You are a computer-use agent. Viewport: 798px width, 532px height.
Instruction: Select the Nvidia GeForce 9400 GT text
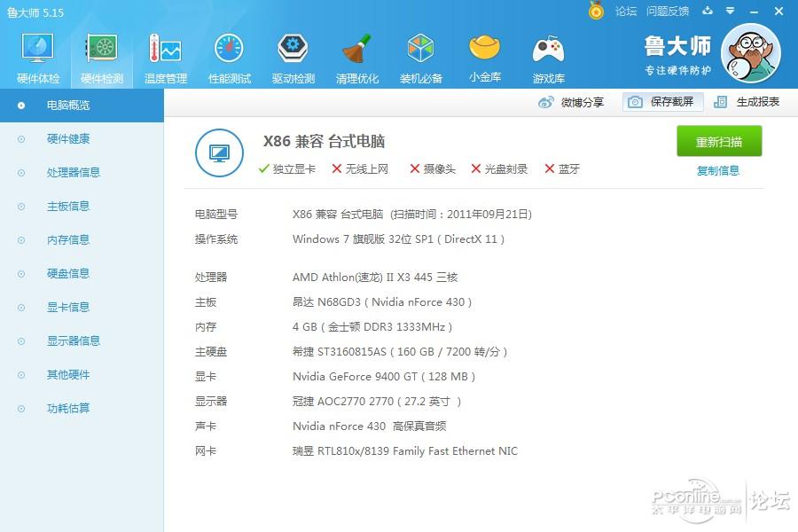pyautogui.click(x=384, y=377)
